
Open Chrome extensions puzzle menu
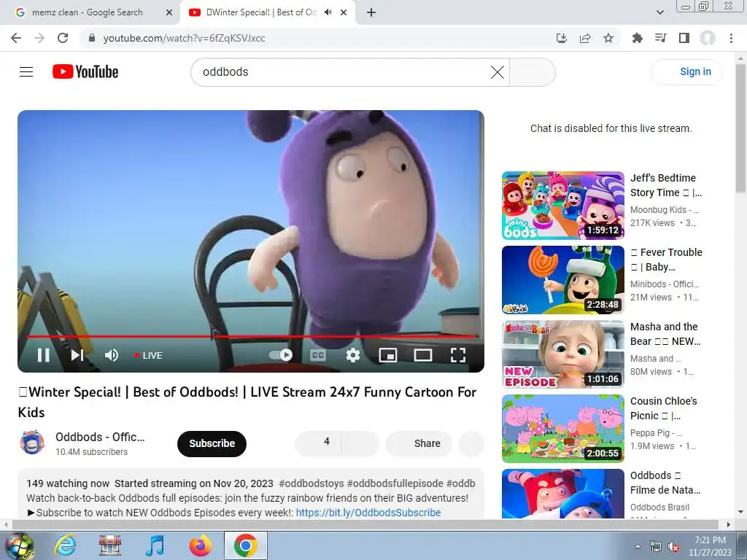[637, 38]
